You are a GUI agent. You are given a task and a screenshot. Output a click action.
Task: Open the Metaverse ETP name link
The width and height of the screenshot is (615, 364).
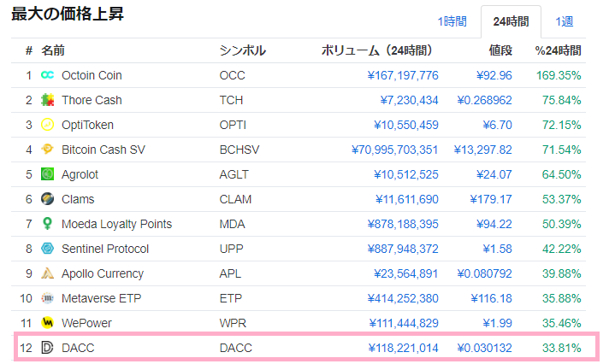(99, 298)
